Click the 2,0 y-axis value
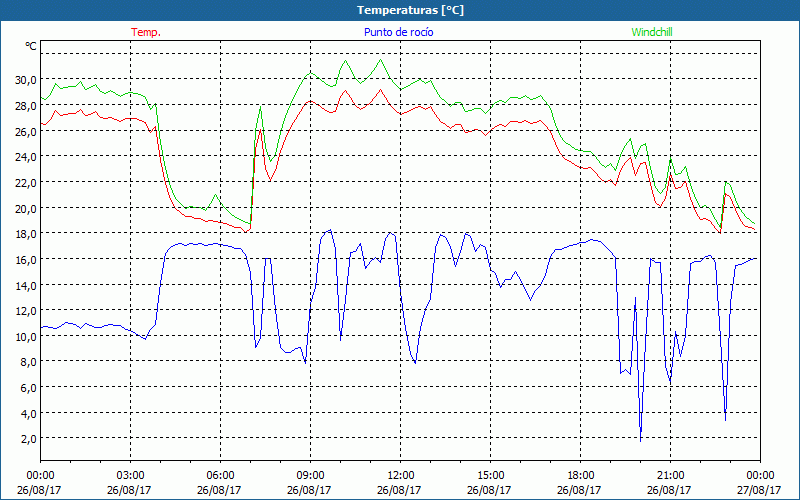This screenshot has width=800, height=500. (x=29, y=439)
